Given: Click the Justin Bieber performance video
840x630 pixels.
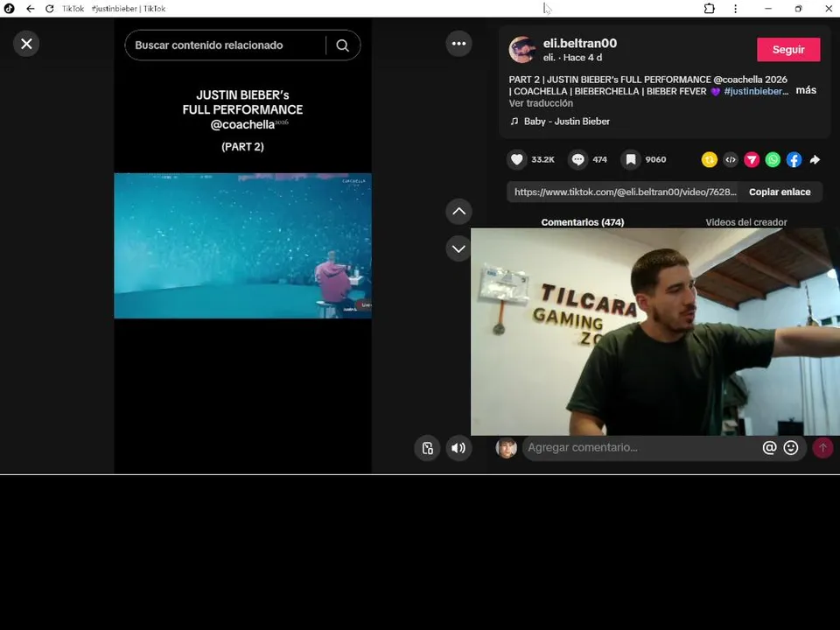Looking at the screenshot, I should click(242, 246).
